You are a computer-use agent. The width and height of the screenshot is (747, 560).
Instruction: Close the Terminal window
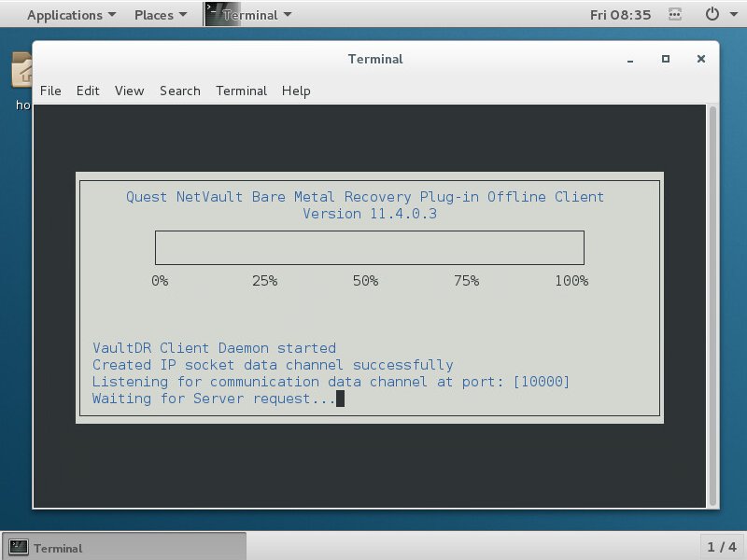click(701, 59)
